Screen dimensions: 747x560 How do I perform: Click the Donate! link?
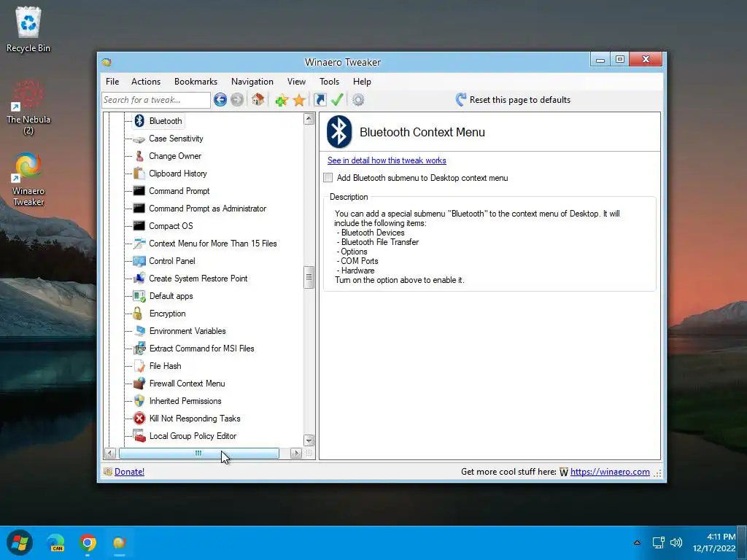(x=129, y=472)
